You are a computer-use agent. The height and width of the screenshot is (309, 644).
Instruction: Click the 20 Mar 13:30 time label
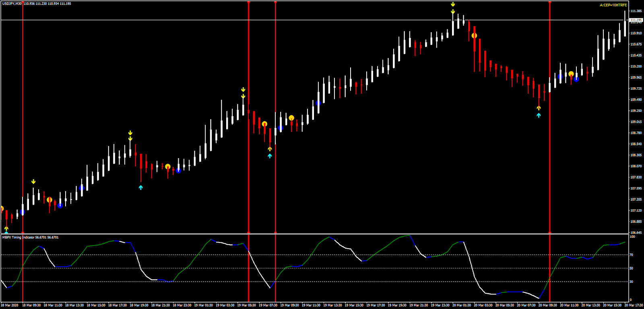pos(590,305)
